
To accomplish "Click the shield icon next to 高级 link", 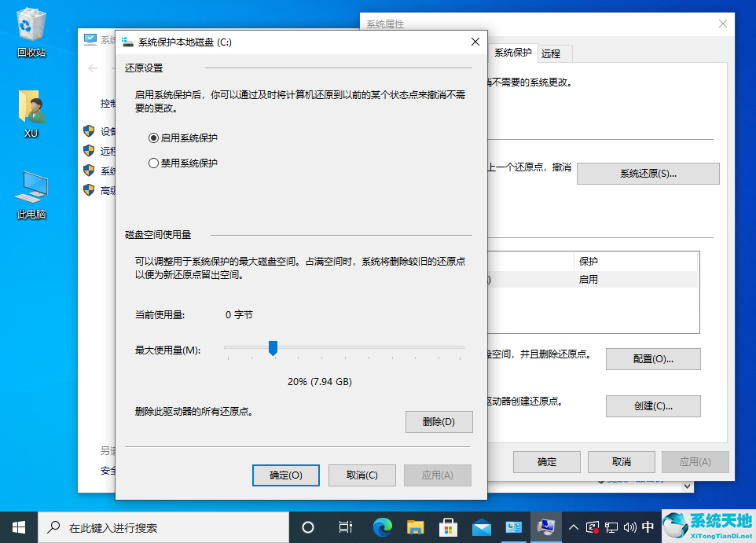I will pyautogui.click(x=89, y=190).
